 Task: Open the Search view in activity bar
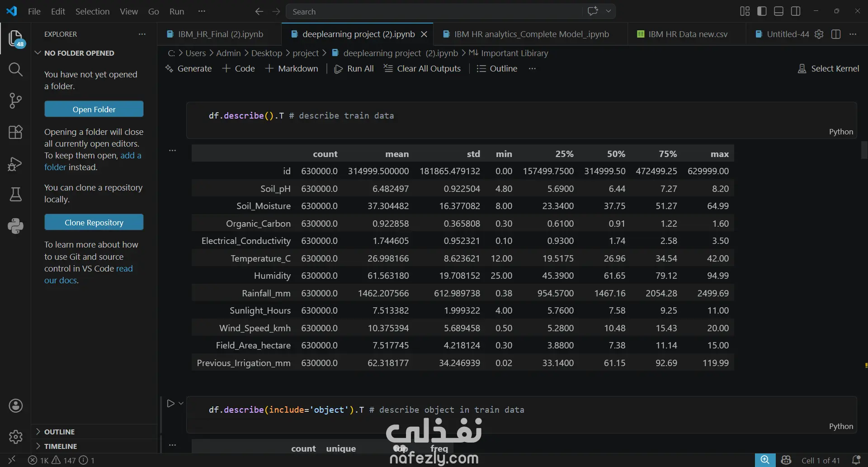(16, 69)
